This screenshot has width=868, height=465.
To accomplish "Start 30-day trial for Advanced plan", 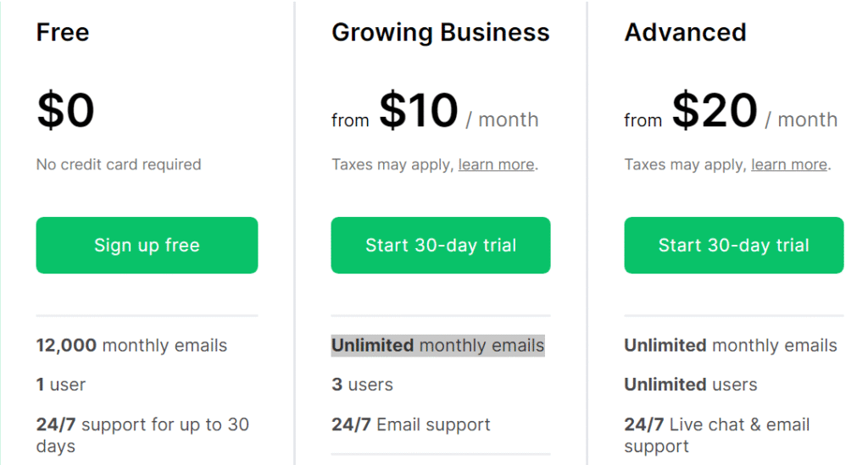I will click(x=734, y=246).
